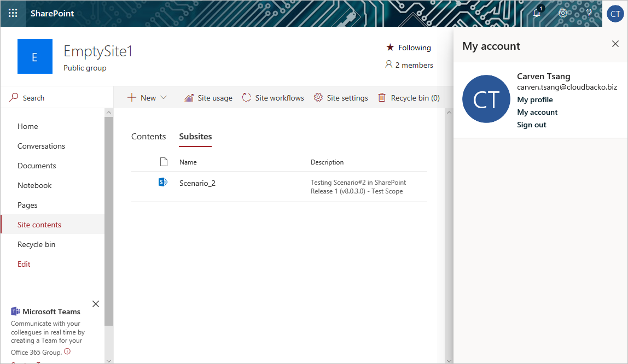Open Pages in left navigation
Viewport: 628px width, 364px height.
(x=27, y=205)
